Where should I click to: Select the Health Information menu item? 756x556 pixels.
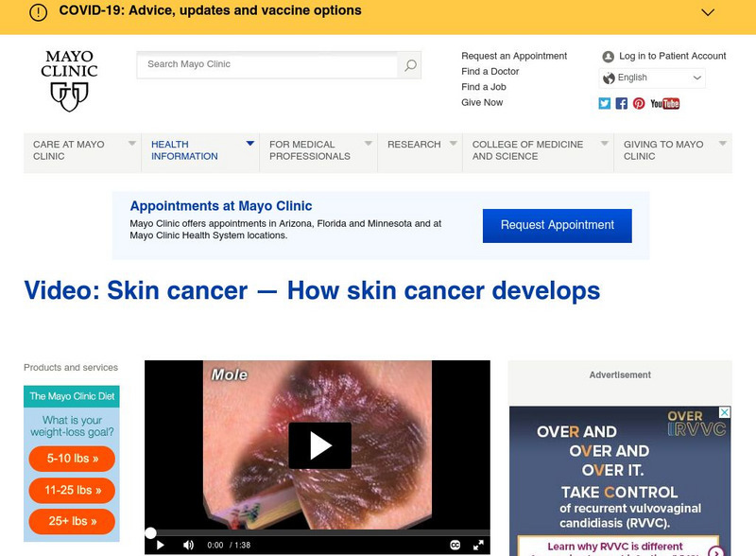tap(184, 149)
